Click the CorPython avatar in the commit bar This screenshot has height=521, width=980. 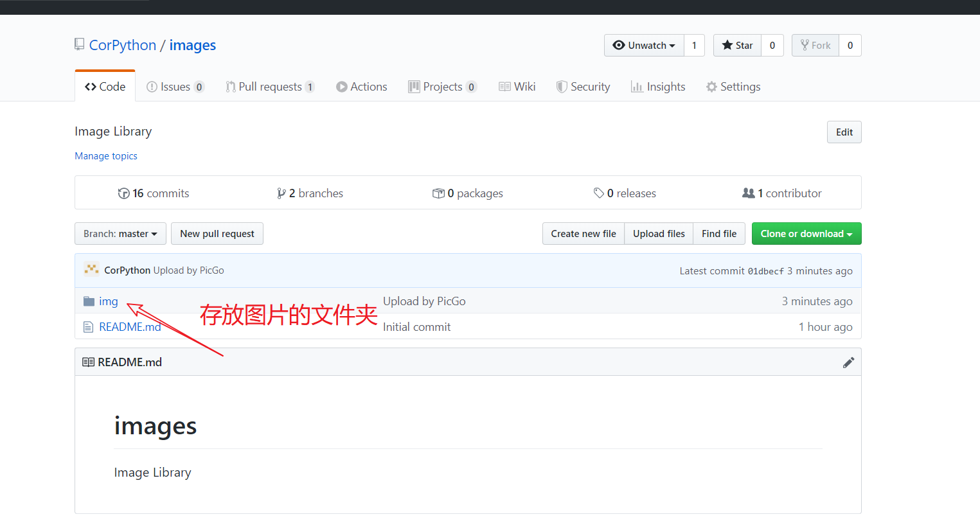[x=92, y=270]
